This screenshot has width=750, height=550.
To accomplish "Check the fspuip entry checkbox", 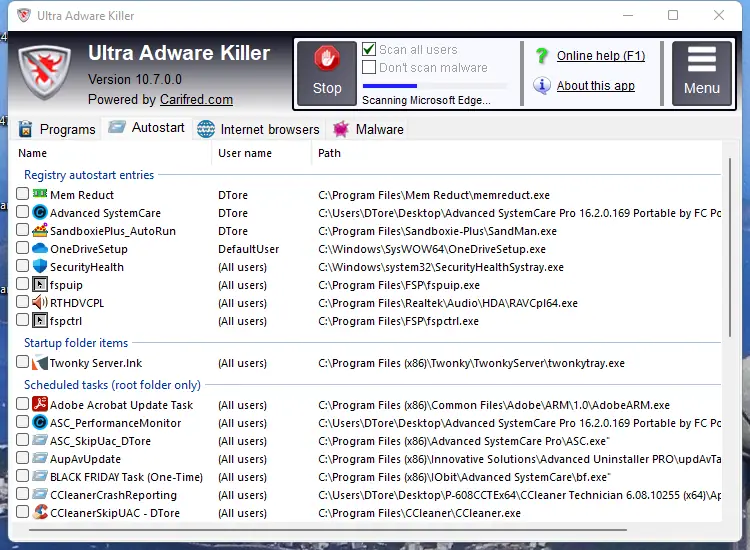I will (22, 284).
